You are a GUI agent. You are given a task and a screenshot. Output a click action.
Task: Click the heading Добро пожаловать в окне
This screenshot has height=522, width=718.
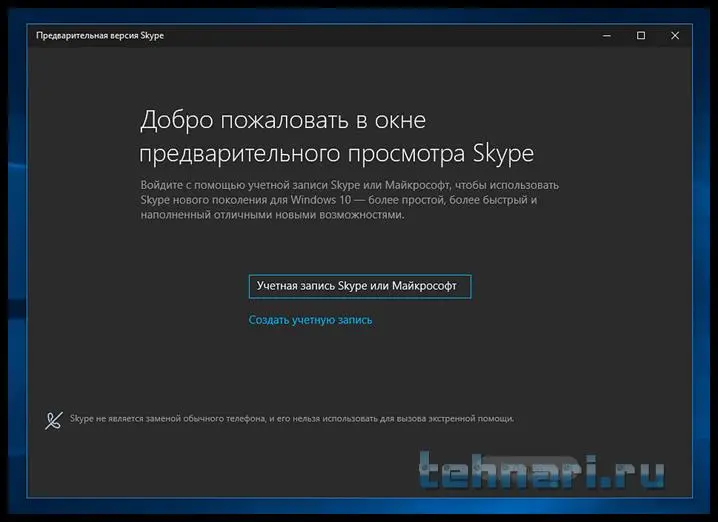(x=283, y=120)
